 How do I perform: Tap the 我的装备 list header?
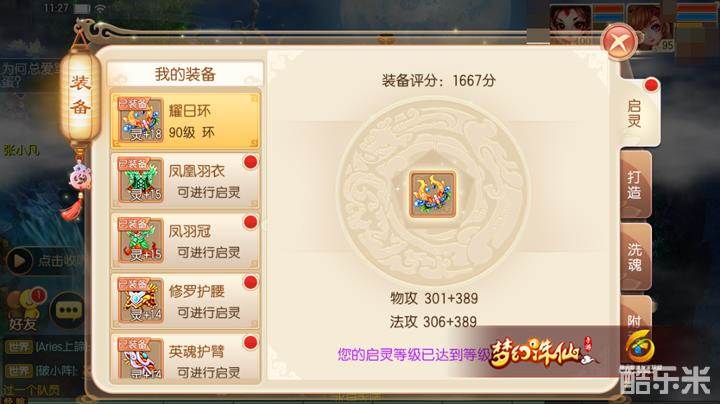pos(186,73)
